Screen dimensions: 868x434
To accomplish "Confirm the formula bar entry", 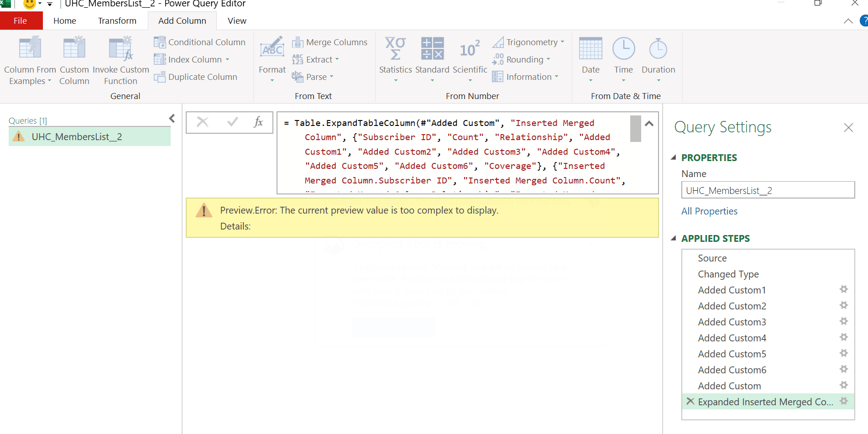I will point(232,122).
